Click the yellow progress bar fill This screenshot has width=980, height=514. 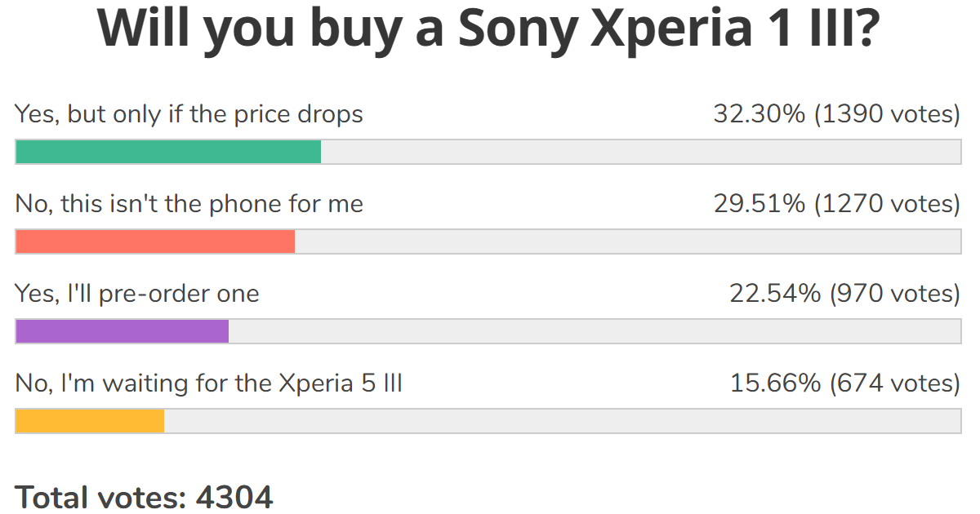[x=90, y=421]
